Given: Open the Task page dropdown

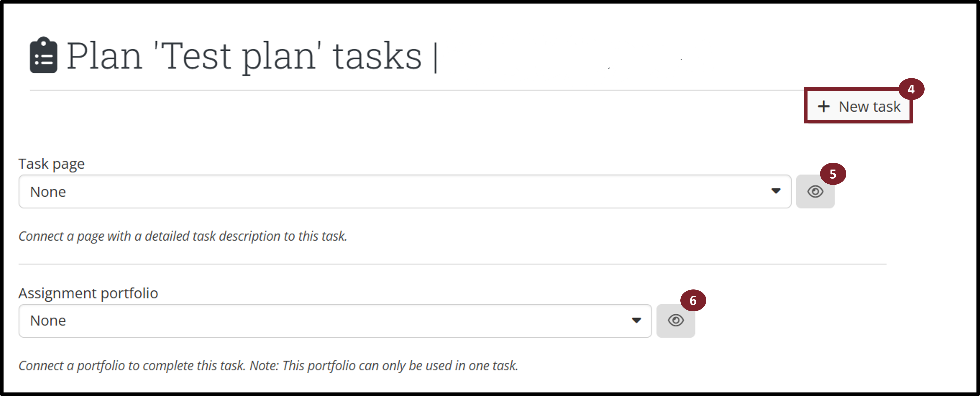Looking at the screenshot, I should click(x=404, y=191).
